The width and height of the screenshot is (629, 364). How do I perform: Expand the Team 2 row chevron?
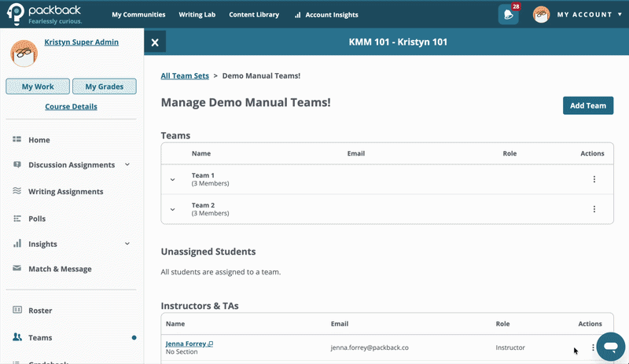click(172, 209)
